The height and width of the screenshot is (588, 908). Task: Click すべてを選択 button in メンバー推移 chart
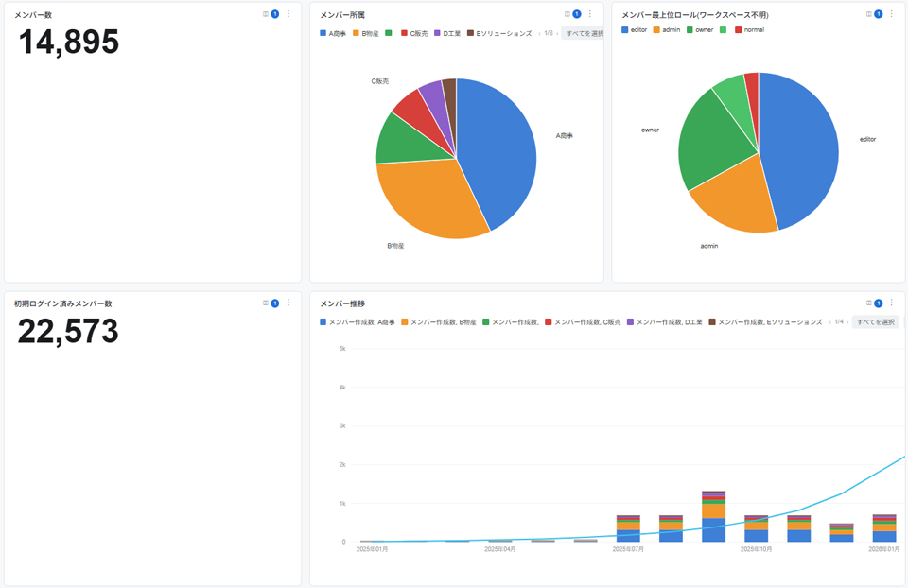[x=876, y=321]
